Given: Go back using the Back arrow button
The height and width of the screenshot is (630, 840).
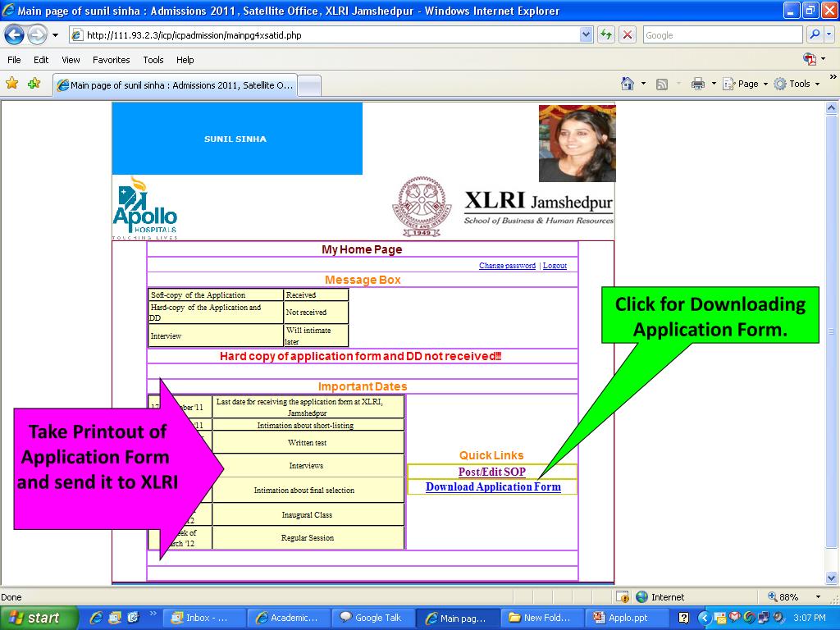Looking at the screenshot, I should 15,35.
